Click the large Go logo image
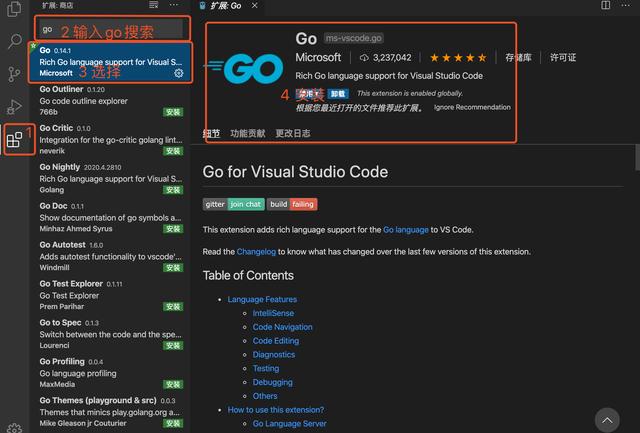This screenshot has width=640, height=433. [245, 69]
